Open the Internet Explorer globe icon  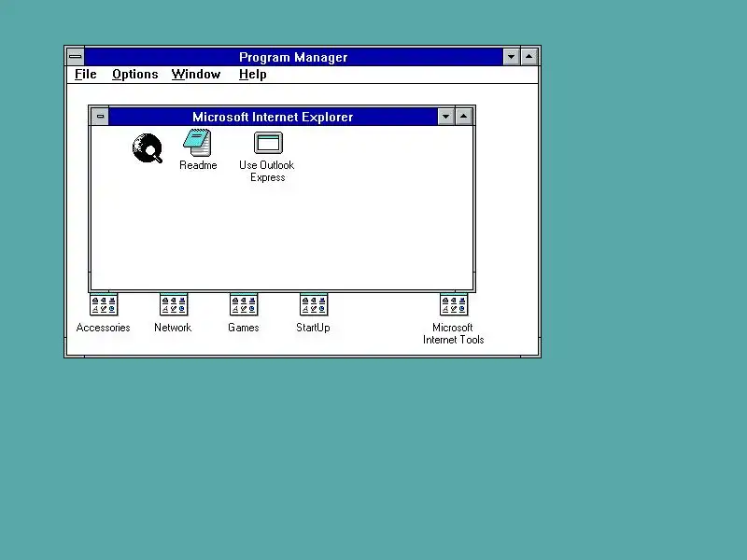pyautogui.click(x=148, y=148)
